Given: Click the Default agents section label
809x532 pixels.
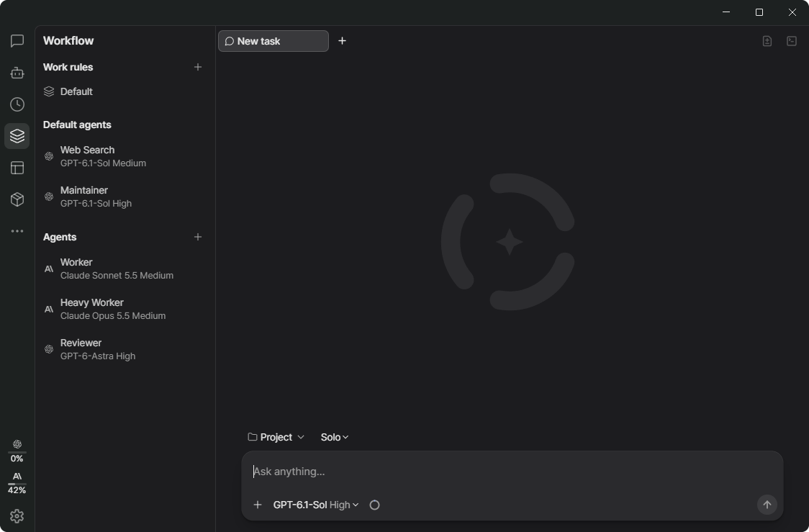Looking at the screenshot, I should pos(77,125).
